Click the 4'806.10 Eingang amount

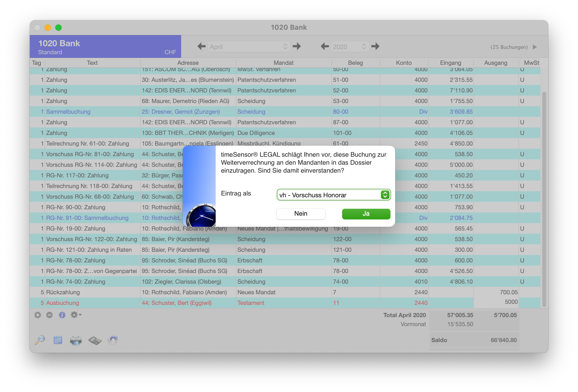[x=461, y=282]
